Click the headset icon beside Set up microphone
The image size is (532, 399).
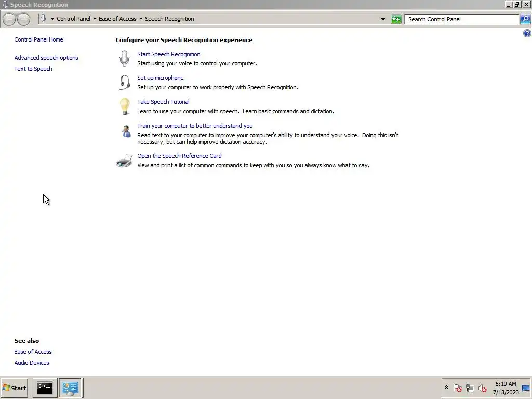[125, 83]
